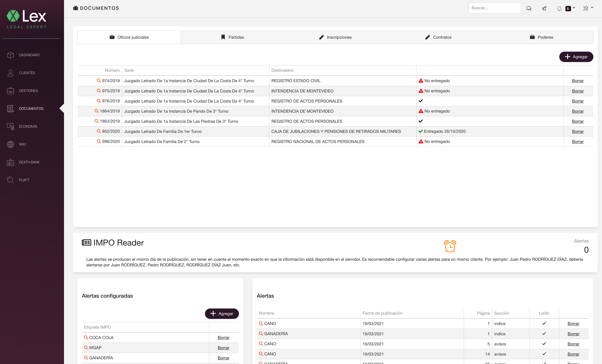
Task: Switch to the Inscripciones tab
Action: pos(335,37)
